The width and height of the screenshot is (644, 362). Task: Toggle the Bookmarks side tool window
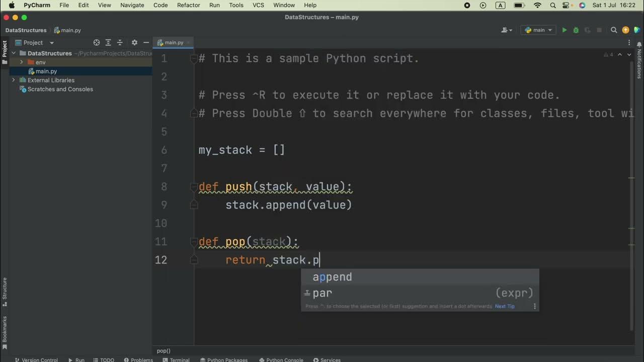click(x=5, y=333)
